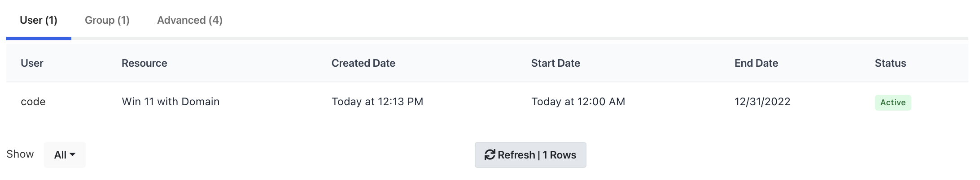The width and height of the screenshot is (980, 180).
Task: Select the Advanced (4) tab
Action: coord(190,20)
